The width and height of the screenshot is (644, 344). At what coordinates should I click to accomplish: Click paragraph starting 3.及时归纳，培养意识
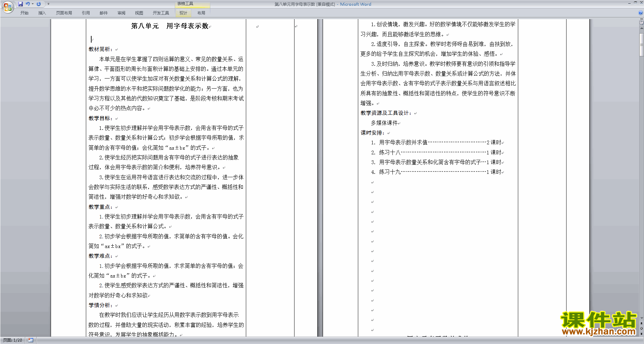click(x=438, y=84)
